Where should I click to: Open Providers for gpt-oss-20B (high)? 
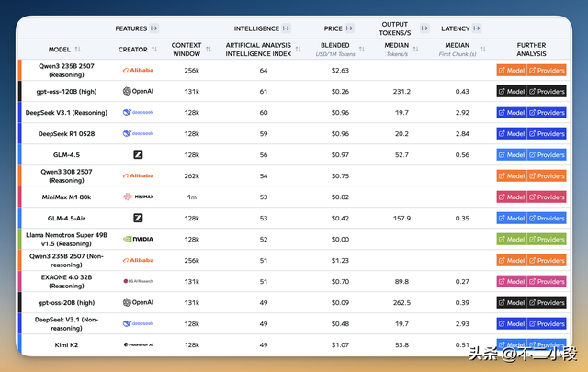click(547, 302)
